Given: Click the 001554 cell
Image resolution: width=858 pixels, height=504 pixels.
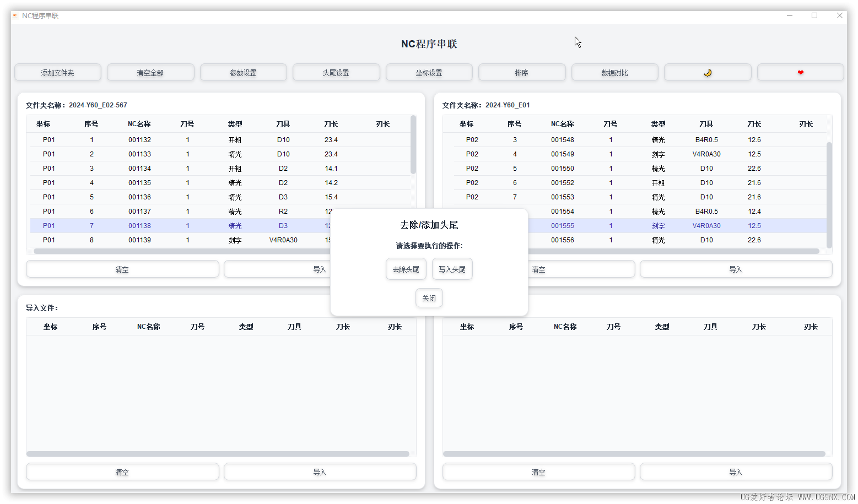Looking at the screenshot, I should click(x=563, y=212).
